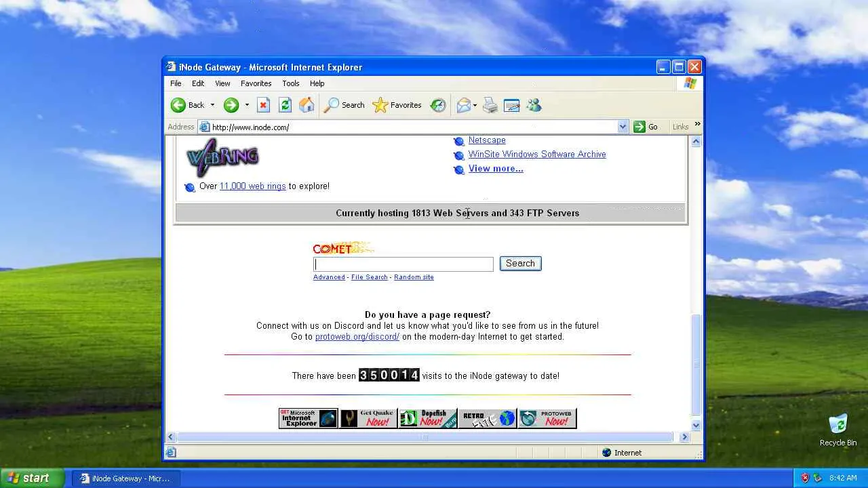The image size is (868, 488).
Task: Click the Comet logo
Action: pyautogui.click(x=343, y=248)
